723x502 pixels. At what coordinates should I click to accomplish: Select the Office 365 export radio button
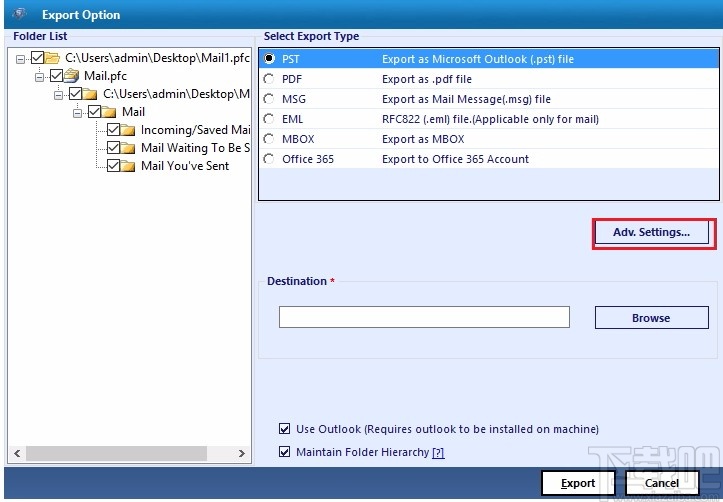pyautogui.click(x=269, y=159)
